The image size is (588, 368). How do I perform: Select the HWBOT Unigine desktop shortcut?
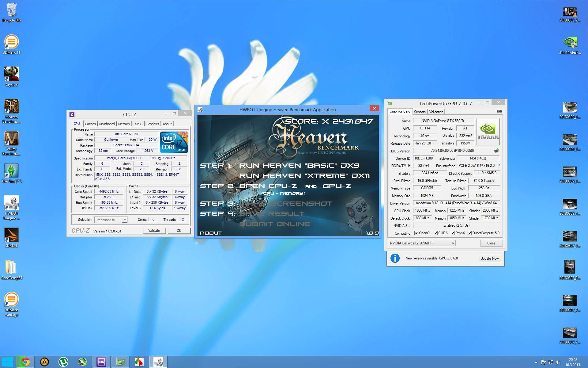11,208
